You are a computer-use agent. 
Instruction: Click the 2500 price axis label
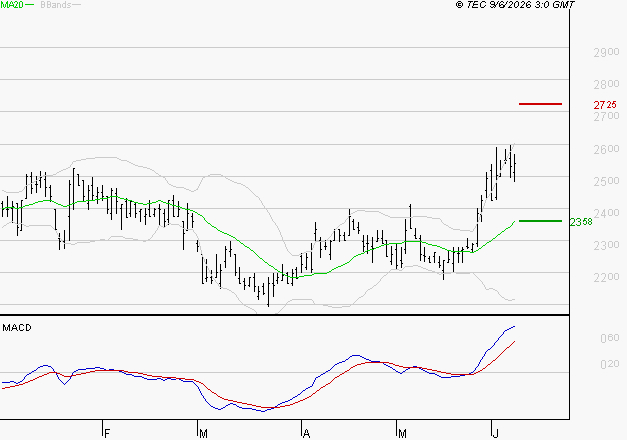coord(606,181)
